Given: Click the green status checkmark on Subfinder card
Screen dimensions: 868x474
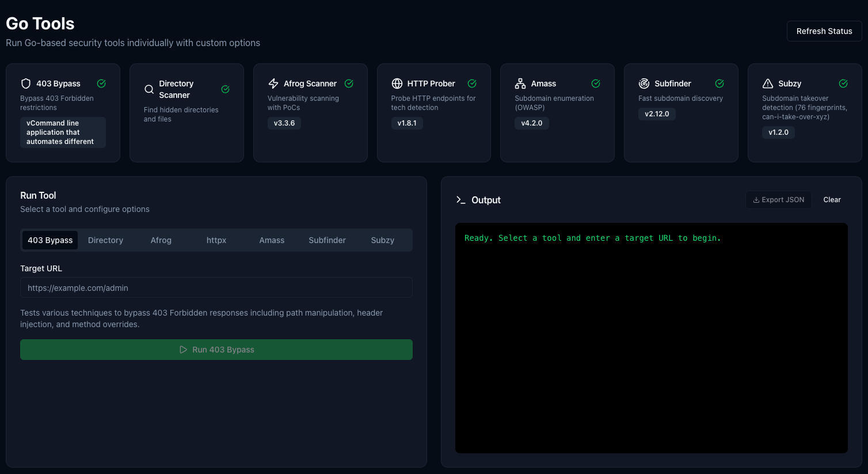Looking at the screenshot, I should pyautogui.click(x=719, y=84).
